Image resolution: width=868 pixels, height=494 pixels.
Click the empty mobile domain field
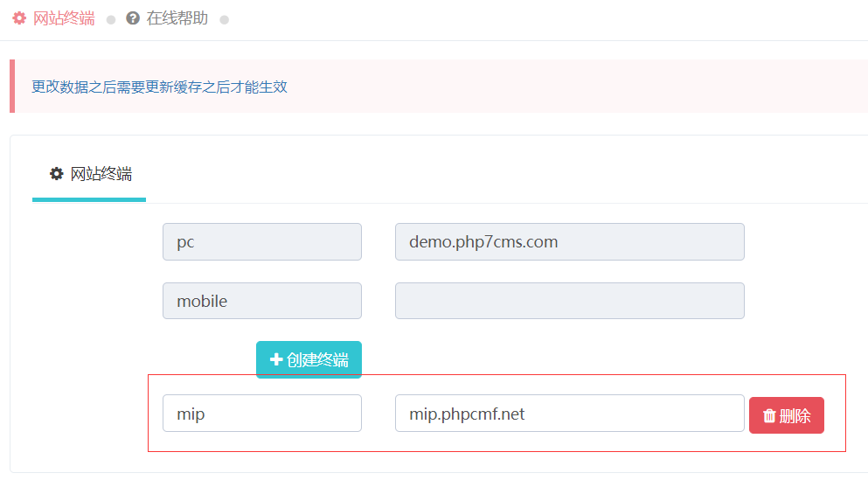[570, 301]
